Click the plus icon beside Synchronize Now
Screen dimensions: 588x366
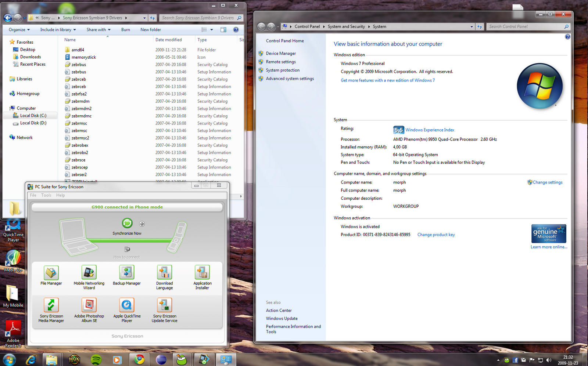click(x=142, y=224)
